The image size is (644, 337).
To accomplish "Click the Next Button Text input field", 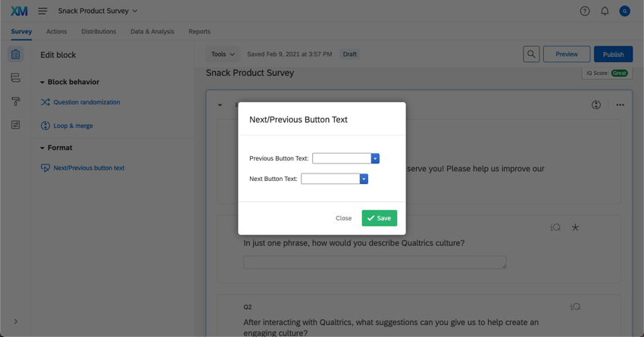I will [x=330, y=179].
